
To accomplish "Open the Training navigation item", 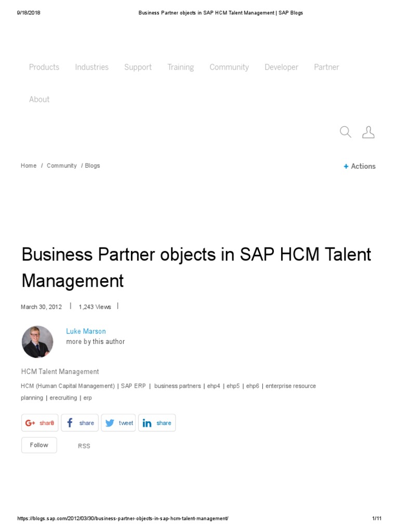I will click(180, 67).
